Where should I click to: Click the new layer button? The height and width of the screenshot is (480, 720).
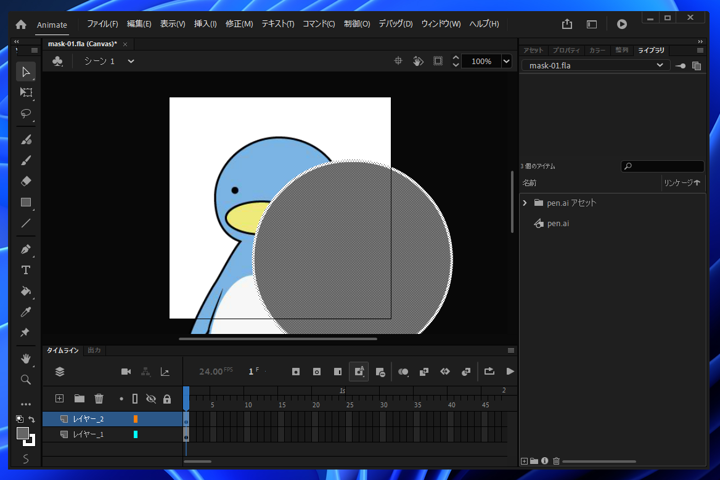coord(59,398)
